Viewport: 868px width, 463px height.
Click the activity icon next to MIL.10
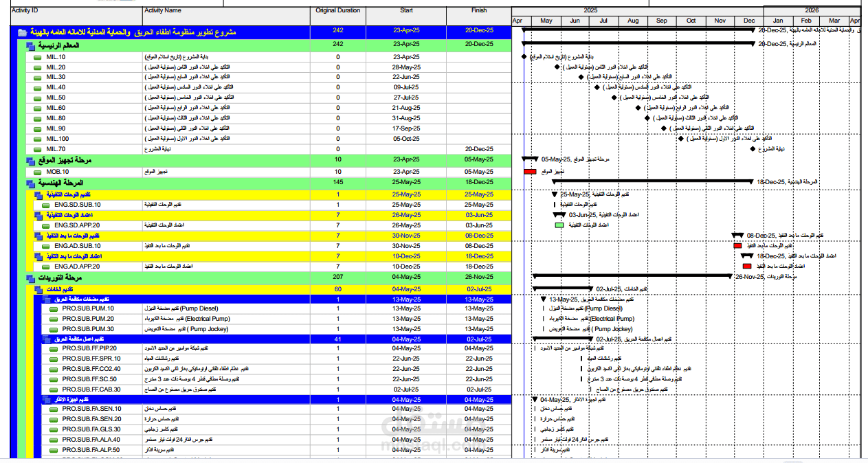(x=38, y=57)
